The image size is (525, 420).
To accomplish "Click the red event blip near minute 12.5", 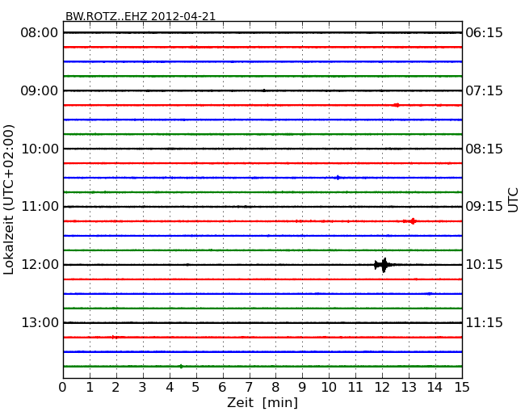I will point(397,105).
